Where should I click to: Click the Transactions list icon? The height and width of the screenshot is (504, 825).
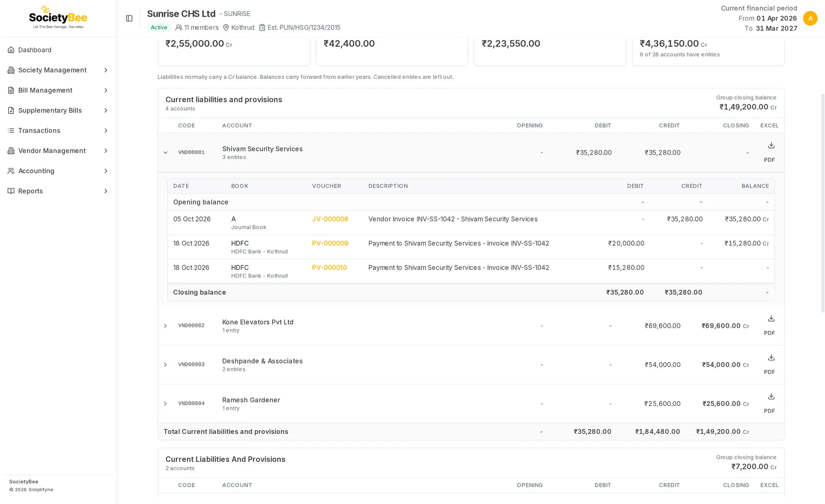11,130
